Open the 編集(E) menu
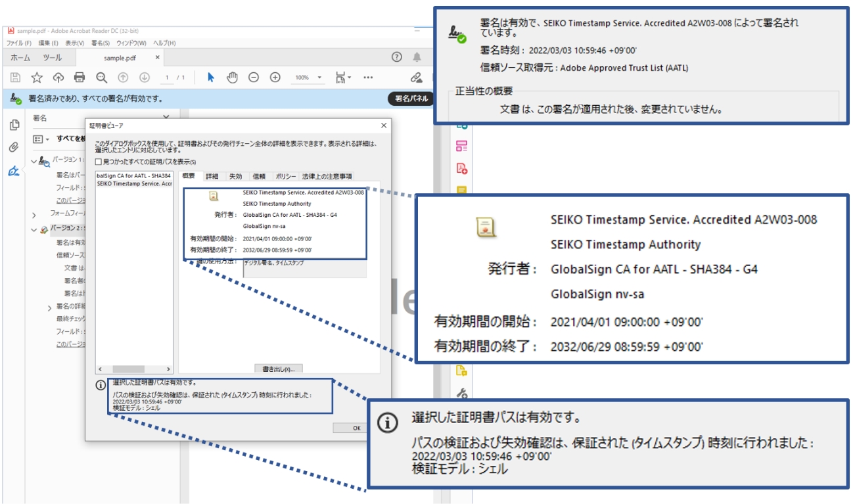The image size is (853, 504). coord(47,43)
